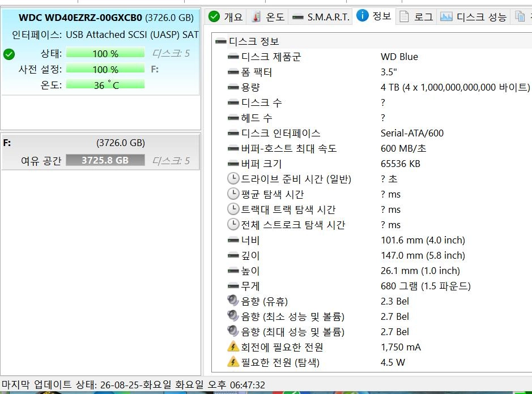The width and height of the screenshot is (532, 394).
Task: Click the 상태 100 % health bar
Action: point(105,54)
